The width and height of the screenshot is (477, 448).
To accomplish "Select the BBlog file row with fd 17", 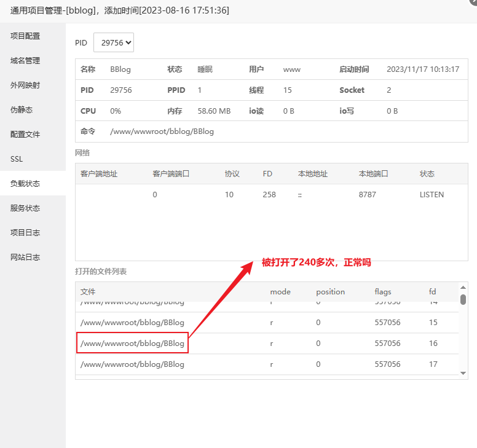I will click(x=267, y=364).
